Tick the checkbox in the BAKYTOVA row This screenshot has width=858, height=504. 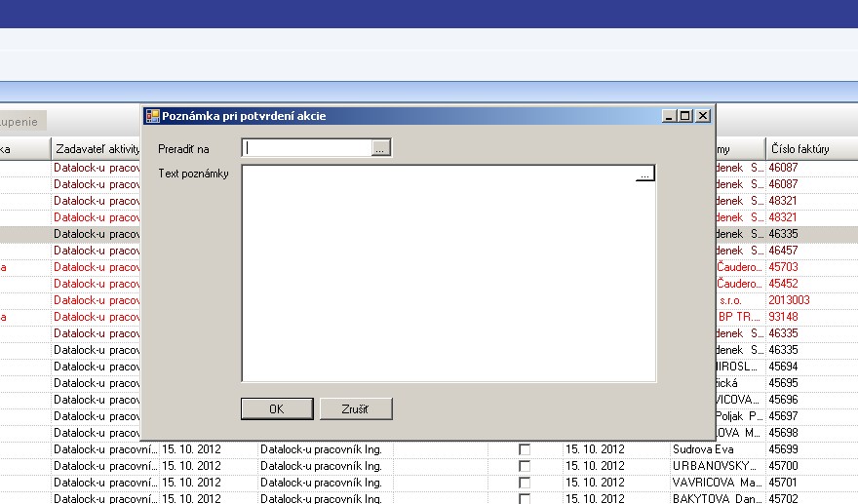[x=525, y=498]
